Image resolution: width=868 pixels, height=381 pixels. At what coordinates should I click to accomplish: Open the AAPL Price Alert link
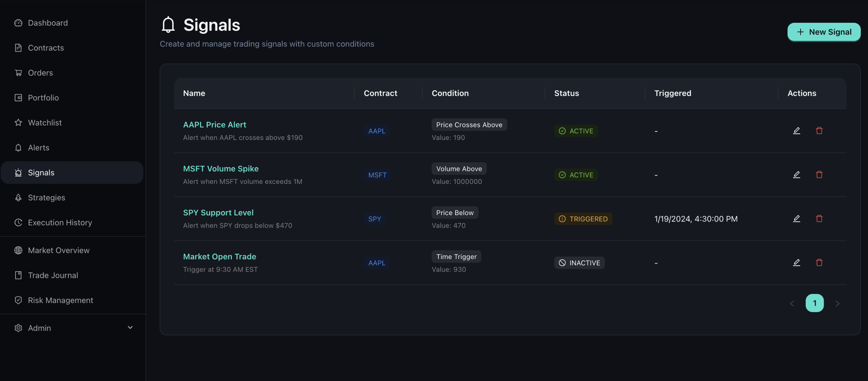215,124
